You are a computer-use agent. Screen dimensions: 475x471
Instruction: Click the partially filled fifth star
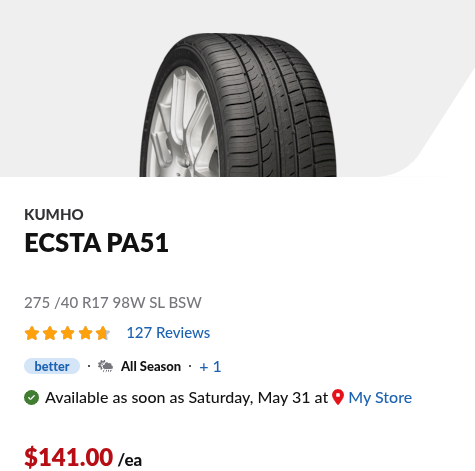coord(103,333)
